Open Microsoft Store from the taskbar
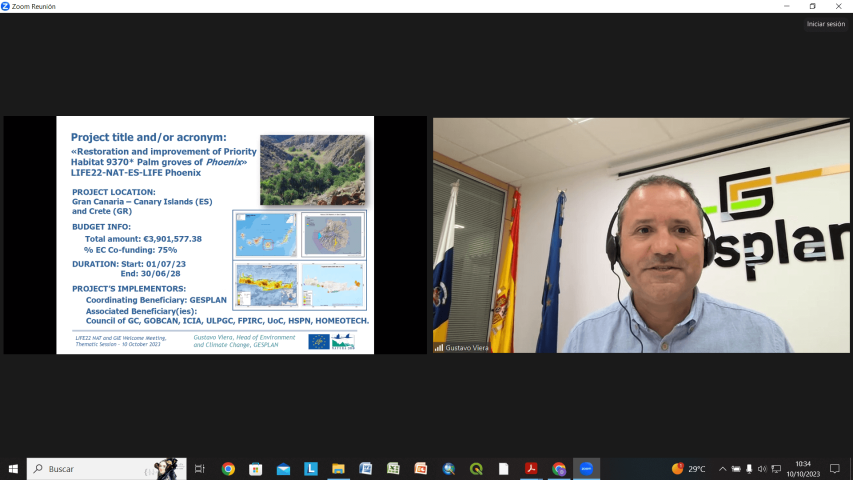Viewport: 853px width, 480px height. 256,469
